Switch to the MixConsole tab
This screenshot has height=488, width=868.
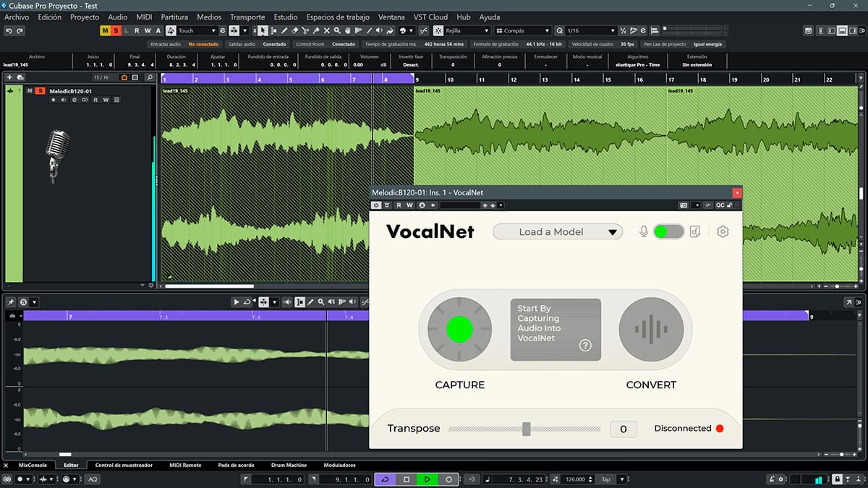(x=33, y=465)
